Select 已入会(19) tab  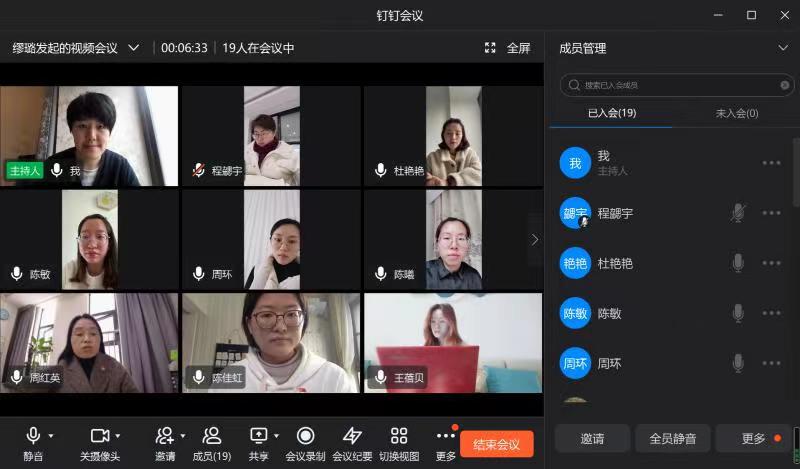(x=611, y=113)
